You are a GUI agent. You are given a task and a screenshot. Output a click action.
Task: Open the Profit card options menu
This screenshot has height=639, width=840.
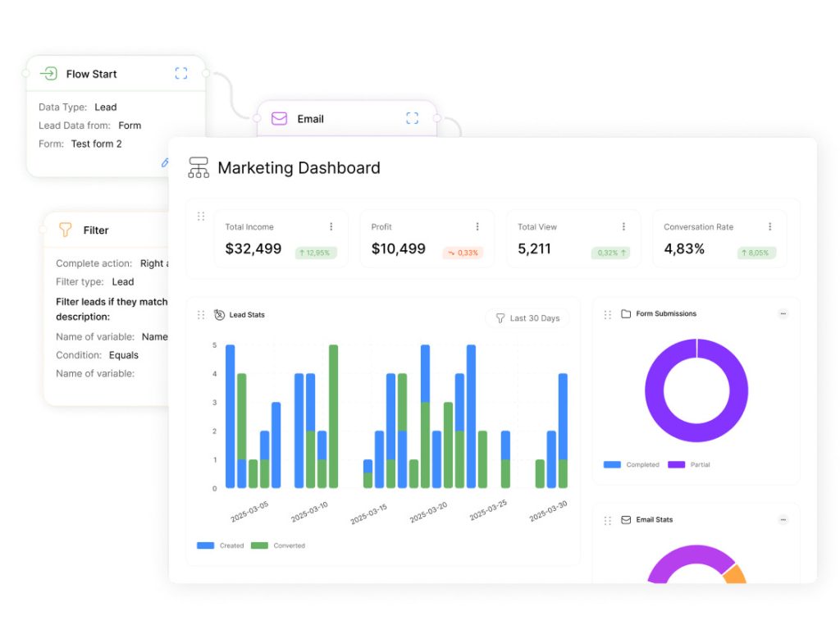tap(477, 227)
